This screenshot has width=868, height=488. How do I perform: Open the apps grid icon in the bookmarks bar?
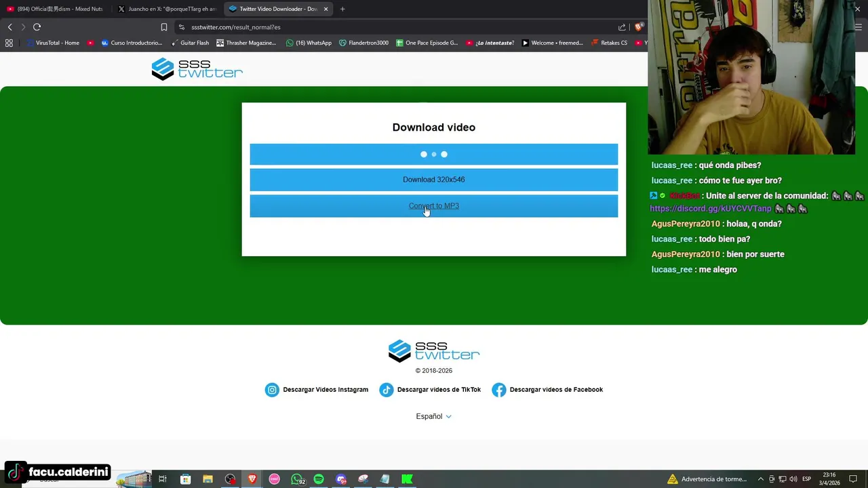coord(9,43)
